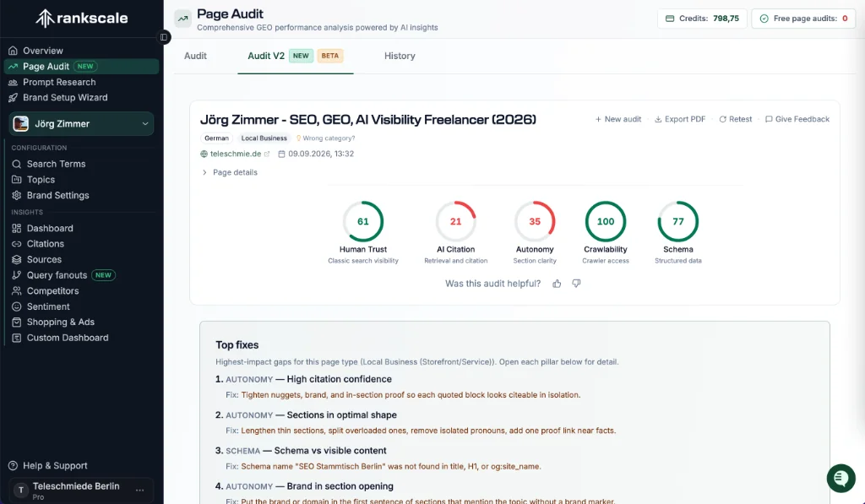The height and width of the screenshot is (504, 865).
Task: Click the Competitors people icon
Action: coord(17,290)
